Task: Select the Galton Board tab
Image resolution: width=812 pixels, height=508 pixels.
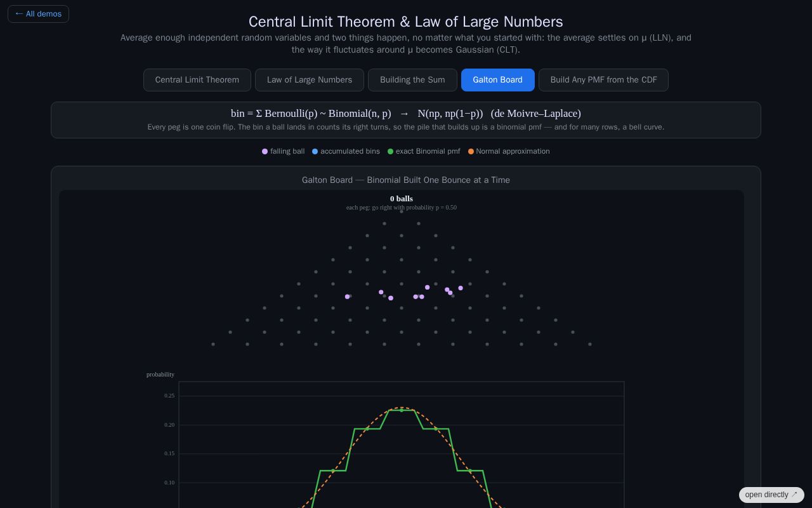Action: pos(498,80)
